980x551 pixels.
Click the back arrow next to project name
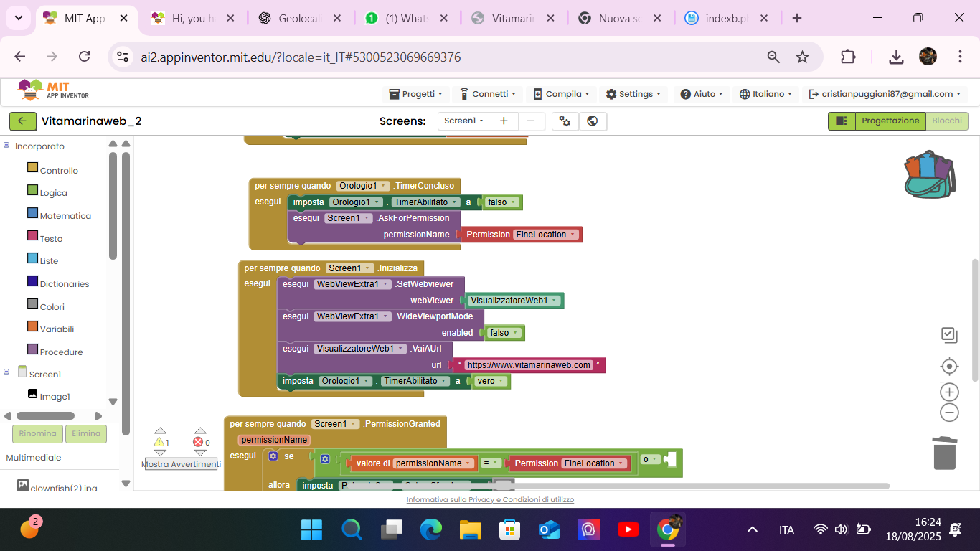[x=22, y=121]
